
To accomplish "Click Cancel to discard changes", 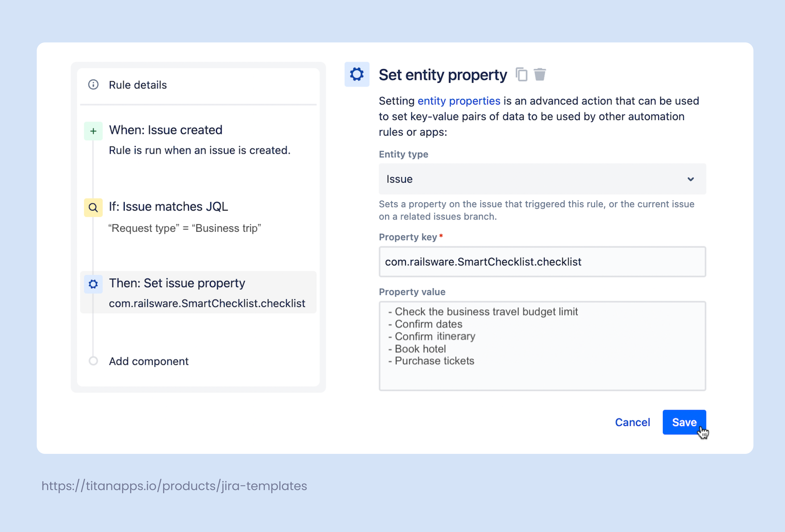I will tap(632, 422).
